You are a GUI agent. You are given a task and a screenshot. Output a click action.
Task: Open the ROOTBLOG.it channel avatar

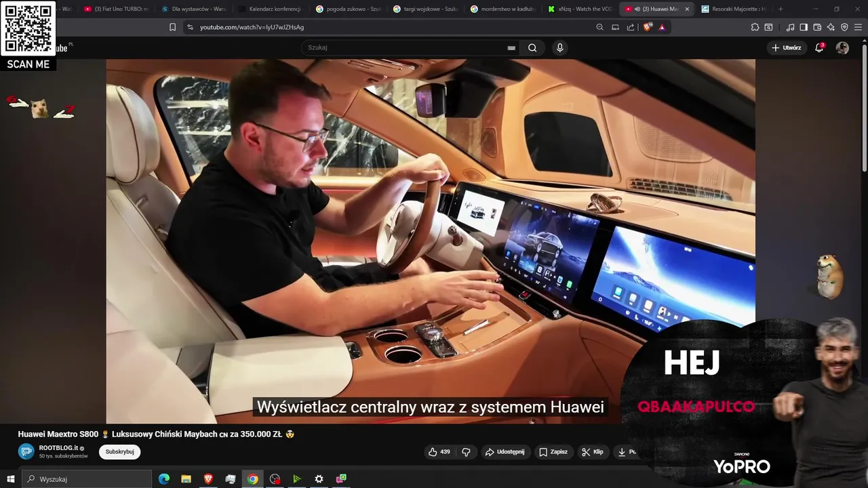point(26,451)
